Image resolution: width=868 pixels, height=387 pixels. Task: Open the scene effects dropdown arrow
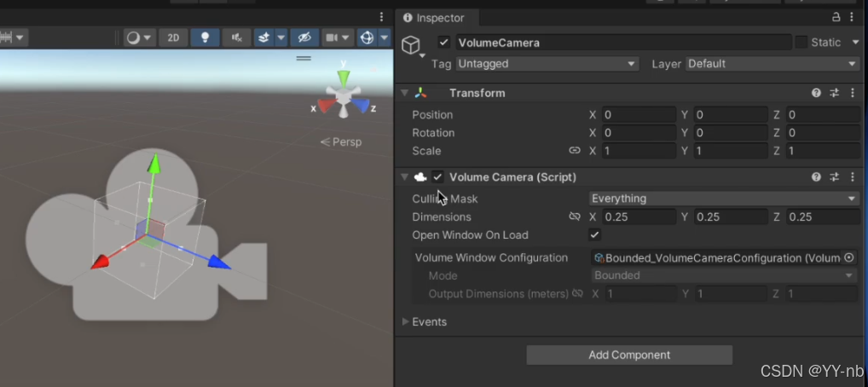(x=281, y=38)
